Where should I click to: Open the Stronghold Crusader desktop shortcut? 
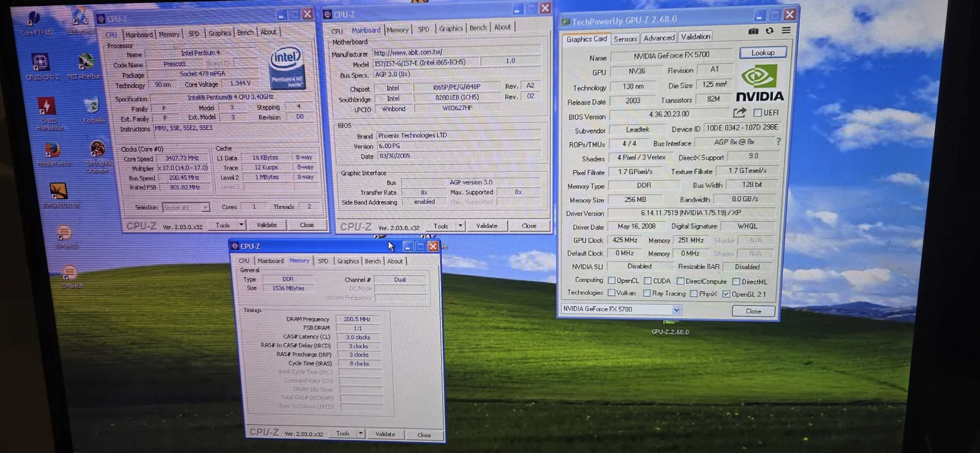pos(97,156)
